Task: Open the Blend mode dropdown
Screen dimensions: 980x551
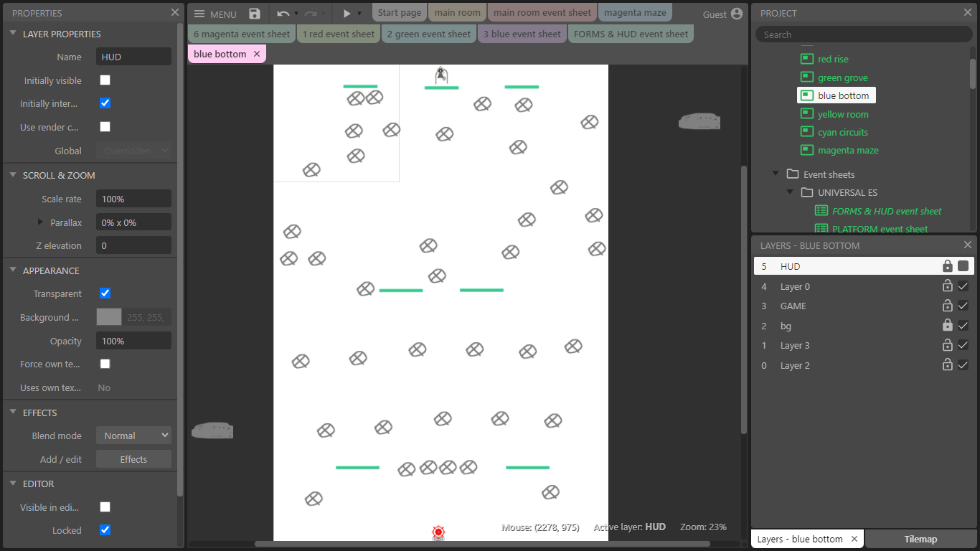Action: click(133, 435)
